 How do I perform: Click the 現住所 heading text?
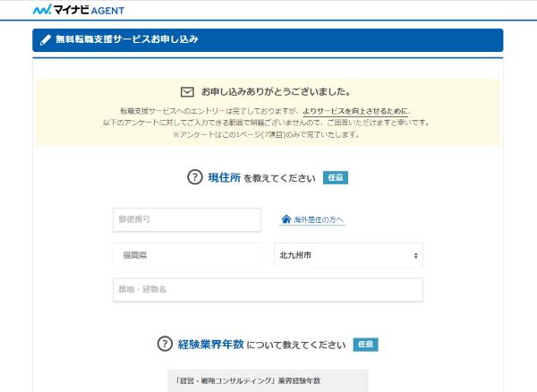(x=225, y=178)
